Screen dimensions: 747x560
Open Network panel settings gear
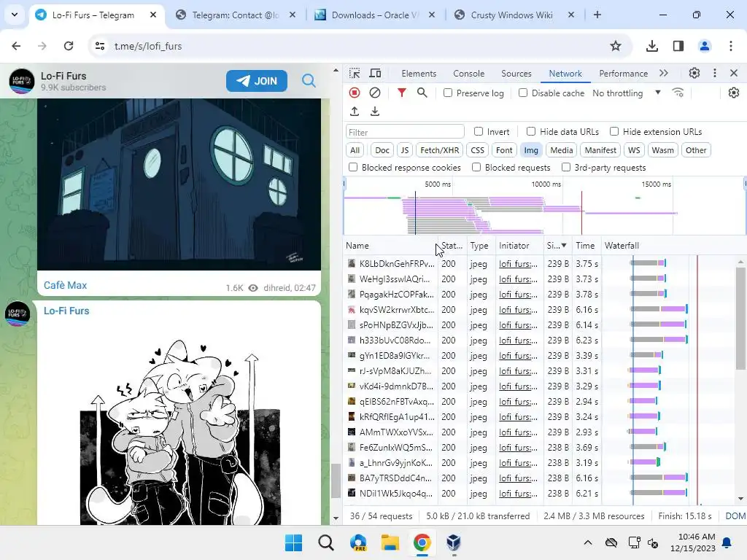click(734, 93)
